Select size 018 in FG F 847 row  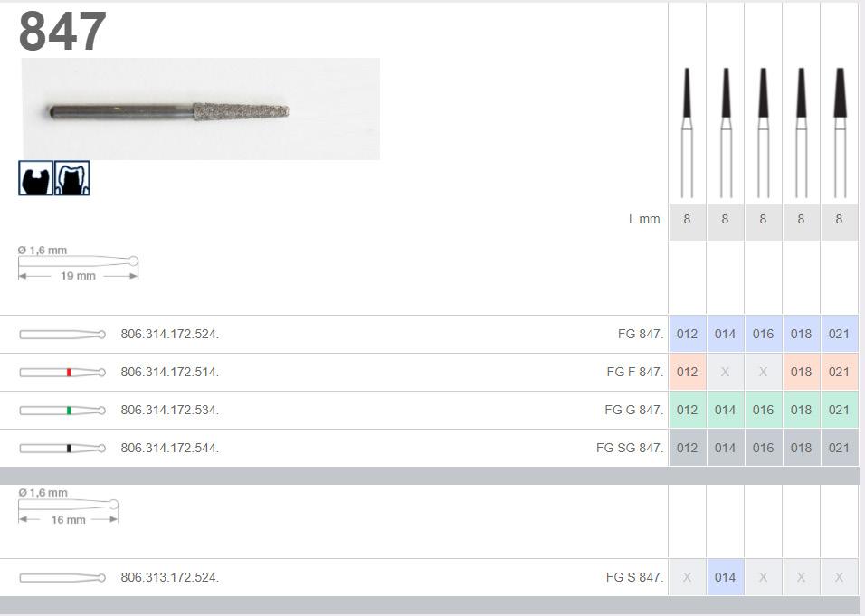pyautogui.click(x=801, y=373)
